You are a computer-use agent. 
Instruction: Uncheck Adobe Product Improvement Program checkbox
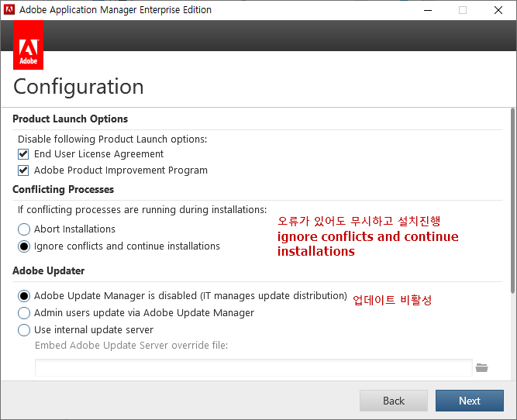pyautogui.click(x=23, y=170)
